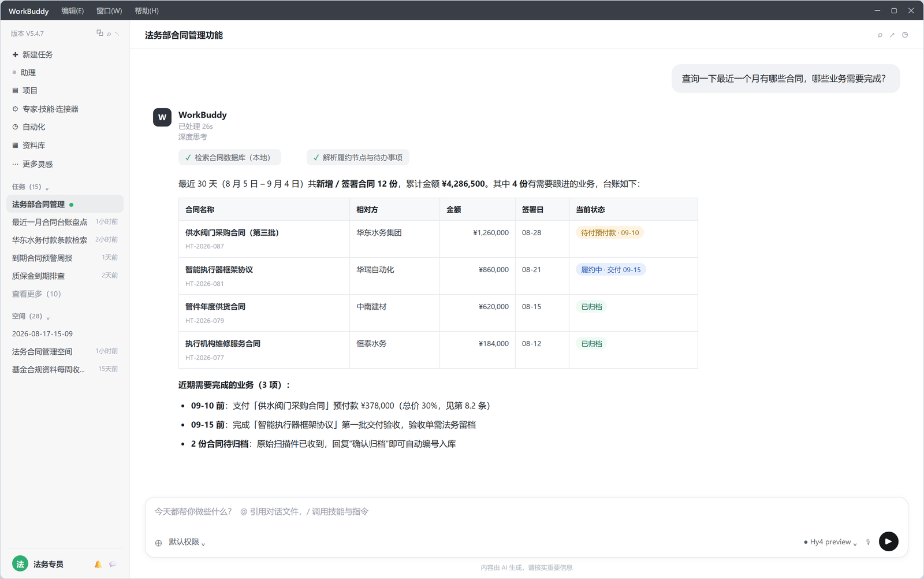The height and width of the screenshot is (579, 924).
Task: Click the 法务专员 user name
Action: (49, 564)
